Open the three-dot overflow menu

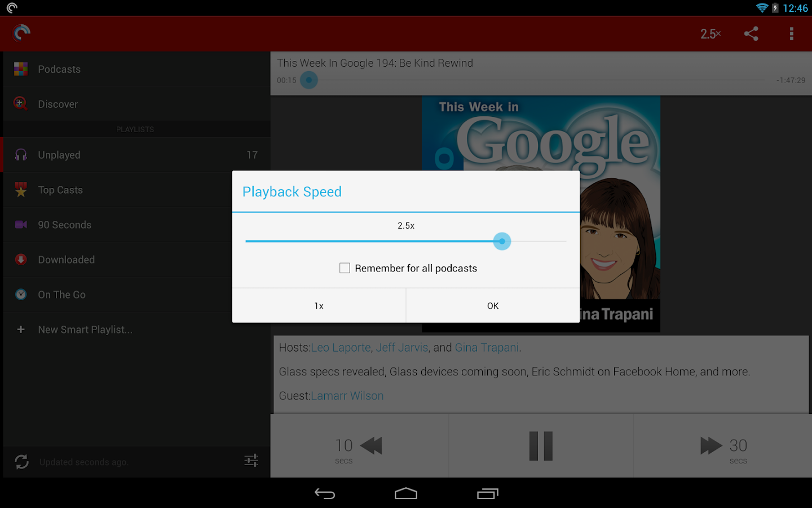pyautogui.click(x=792, y=34)
